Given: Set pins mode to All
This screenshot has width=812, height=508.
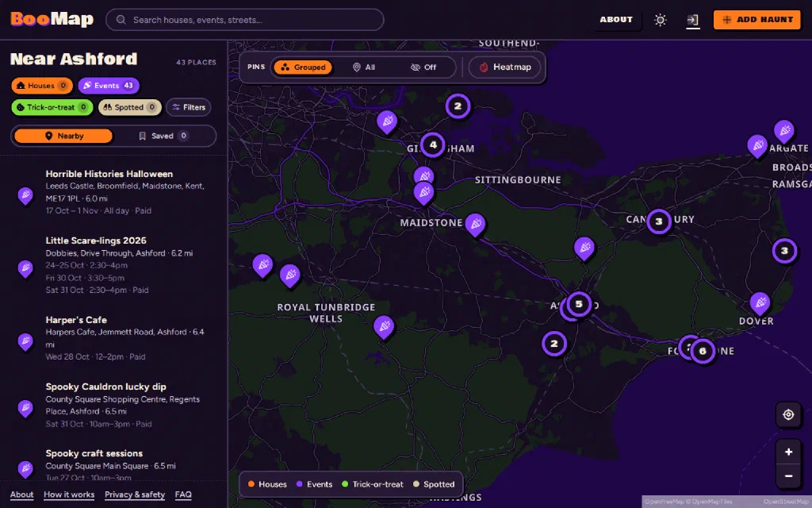Looking at the screenshot, I should [363, 67].
